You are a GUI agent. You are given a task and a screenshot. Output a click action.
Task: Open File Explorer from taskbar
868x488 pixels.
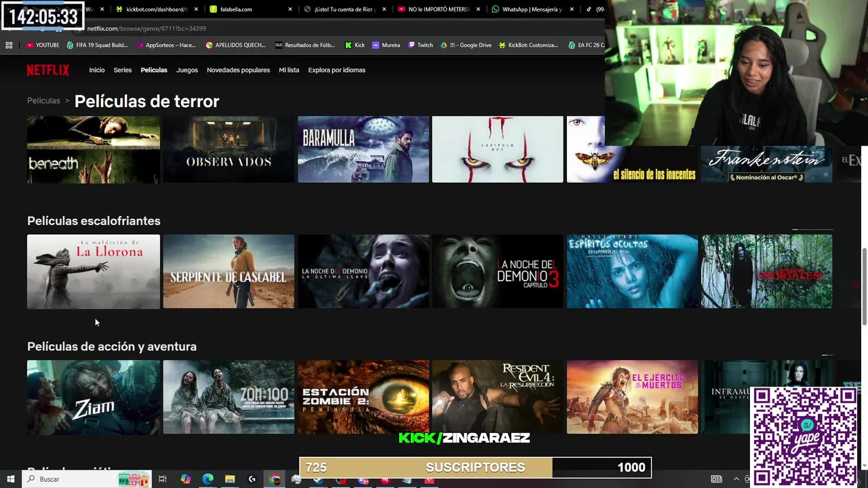tap(230, 479)
